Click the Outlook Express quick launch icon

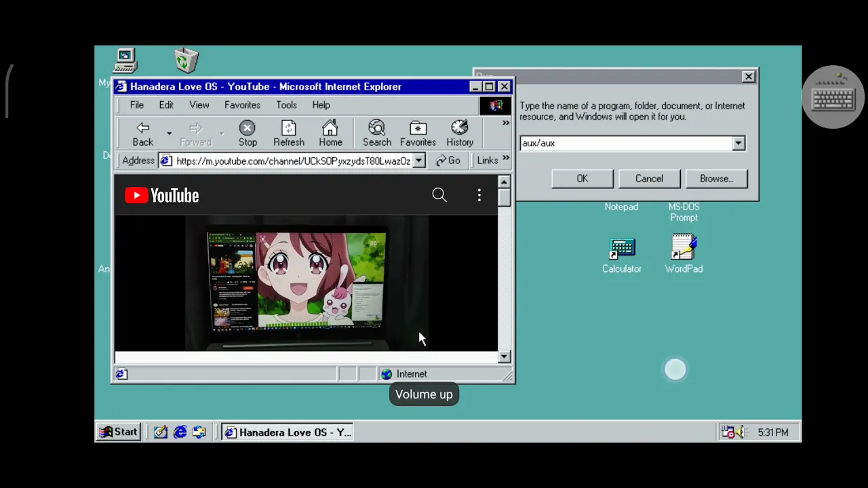[199, 432]
